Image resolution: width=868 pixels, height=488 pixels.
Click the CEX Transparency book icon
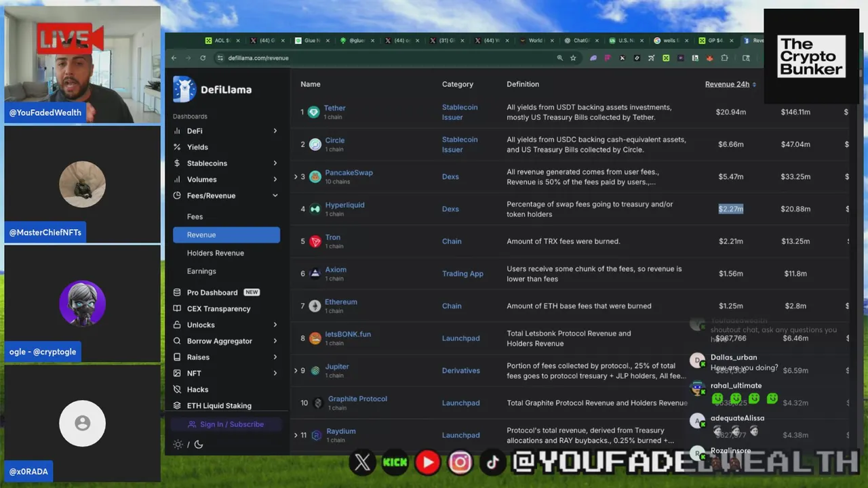point(177,308)
